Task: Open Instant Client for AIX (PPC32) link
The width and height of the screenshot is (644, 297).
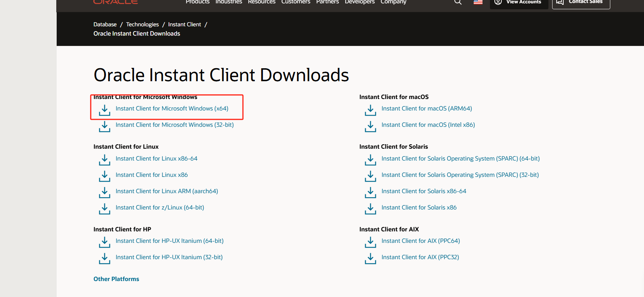Action: pos(420,257)
